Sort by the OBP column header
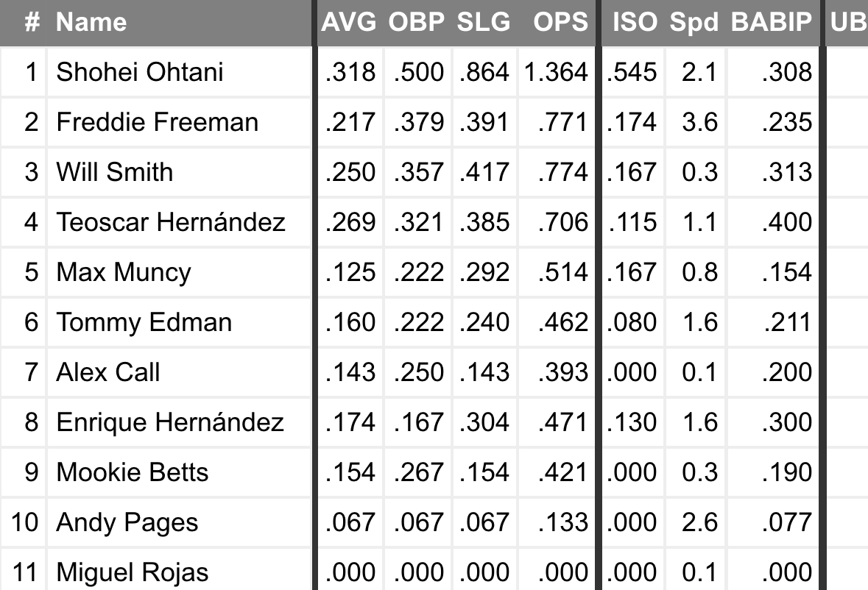This screenshot has width=868, height=590. [417, 22]
